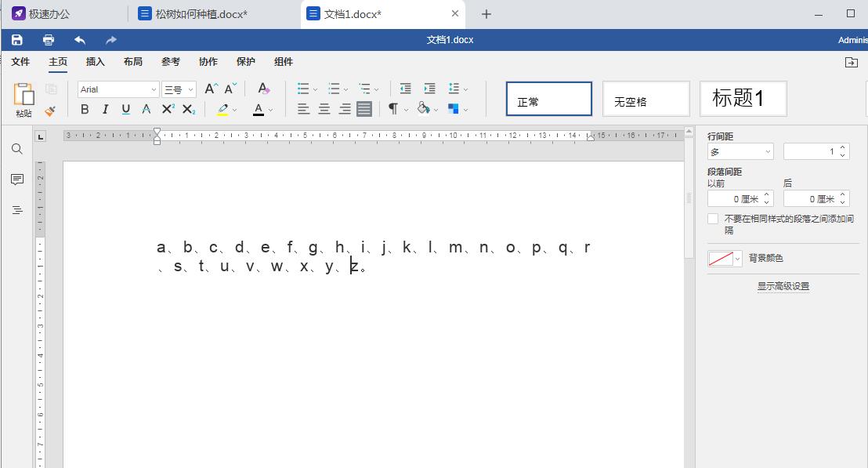This screenshot has width=868, height=468.
Task: Check 不要在相同样式的段落之间添加间隔 checkbox
Action: tap(713, 219)
